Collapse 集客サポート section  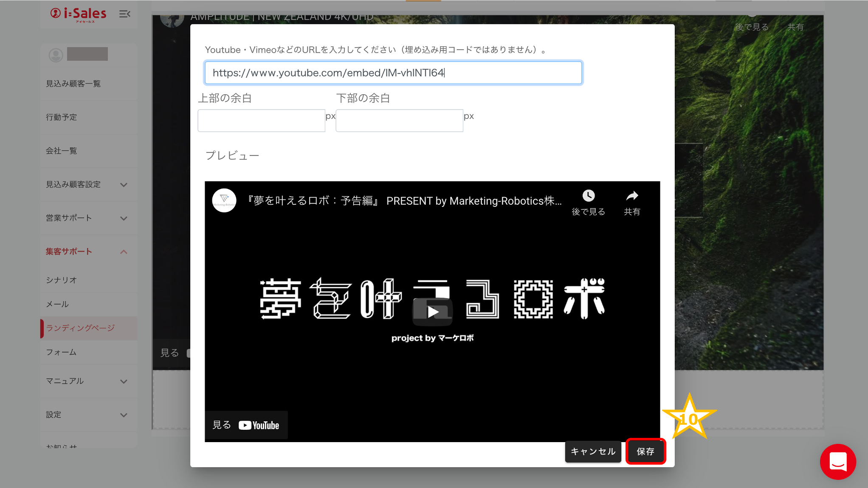(124, 252)
